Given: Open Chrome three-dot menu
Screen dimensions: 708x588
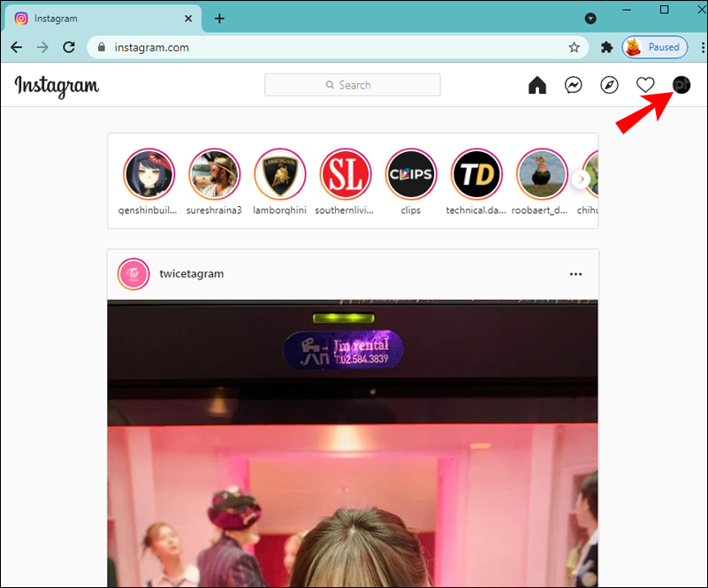Looking at the screenshot, I should pyautogui.click(x=703, y=47).
